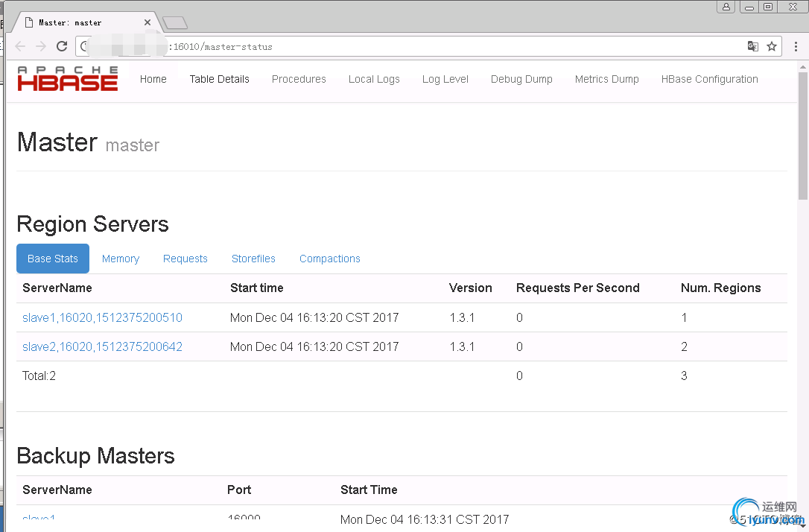Click slave2 Num. Regions value 2
The height and width of the screenshot is (532, 809).
coord(684,346)
